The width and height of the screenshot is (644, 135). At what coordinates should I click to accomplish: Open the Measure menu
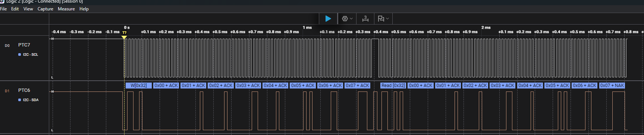pyautogui.click(x=66, y=9)
